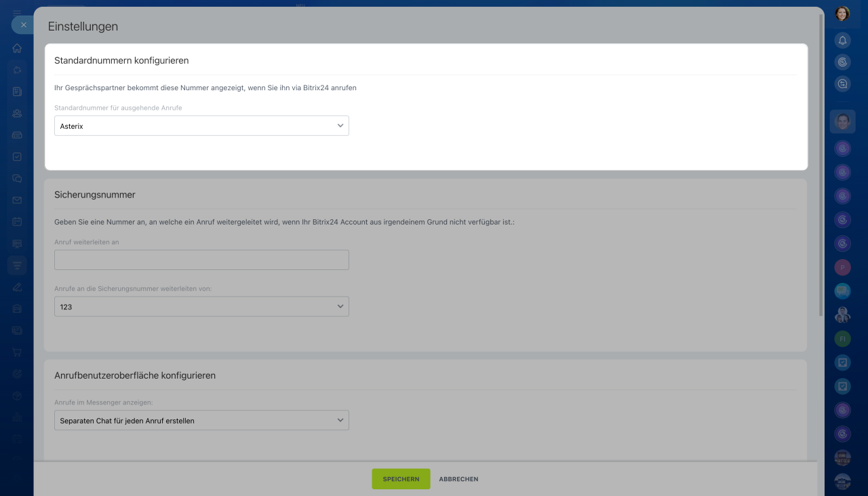Click the spiral icon below the bell
868x496 pixels.
[842, 62]
